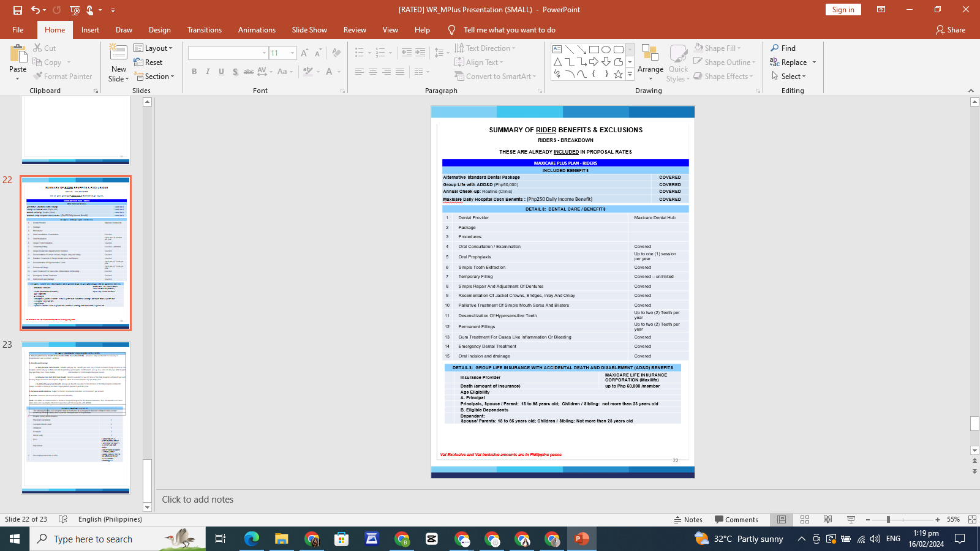Start Slide Show from status bar
Image resolution: width=980 pixels, height=551 pixels.
[851, 520]
